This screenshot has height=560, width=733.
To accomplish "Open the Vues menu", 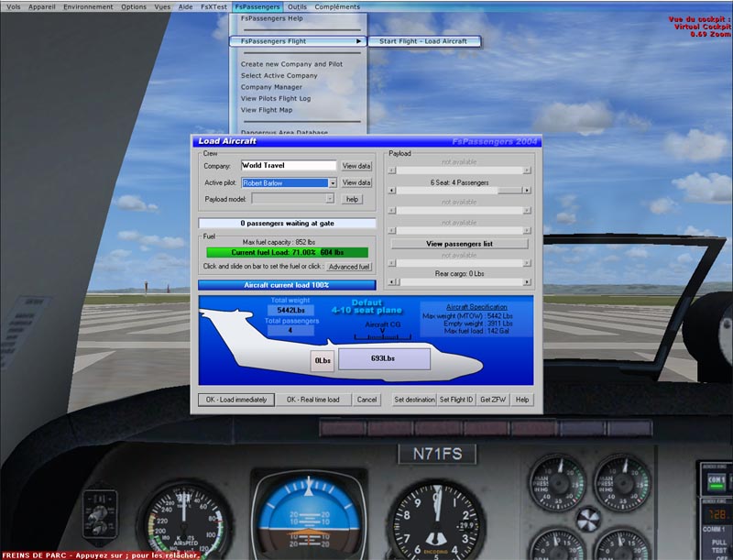I will pyautogui.click(x=162, y=7).
